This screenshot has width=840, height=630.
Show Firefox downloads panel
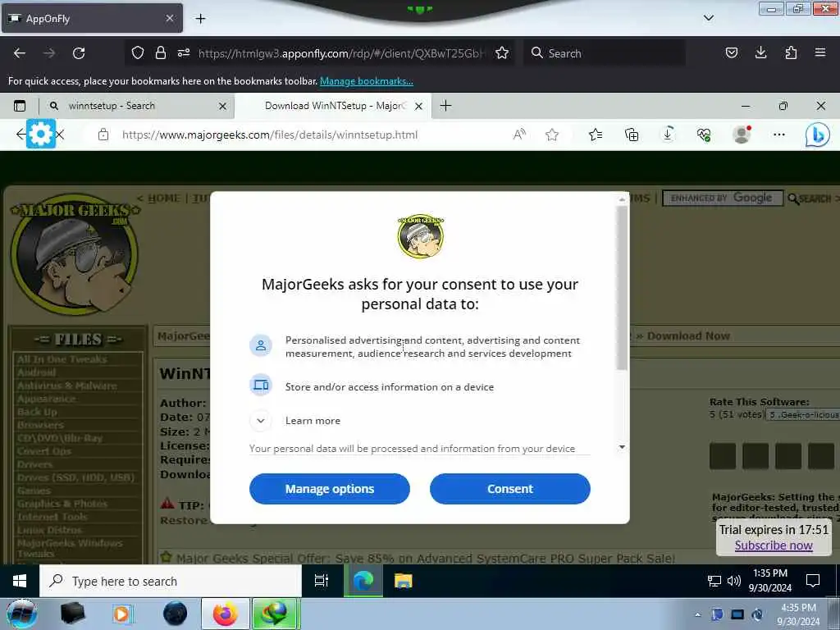coord(760,52)
